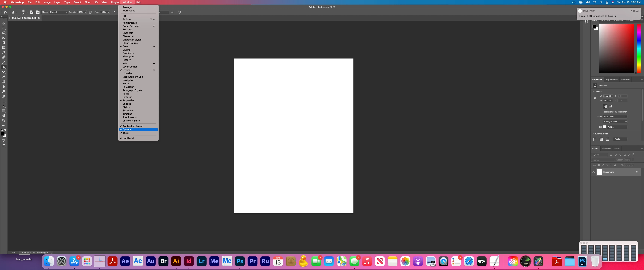Click the foreground color swatch in toolbar
Image resolution: width=644 pixels, height=270 pixels.
(x=2, y=134)
